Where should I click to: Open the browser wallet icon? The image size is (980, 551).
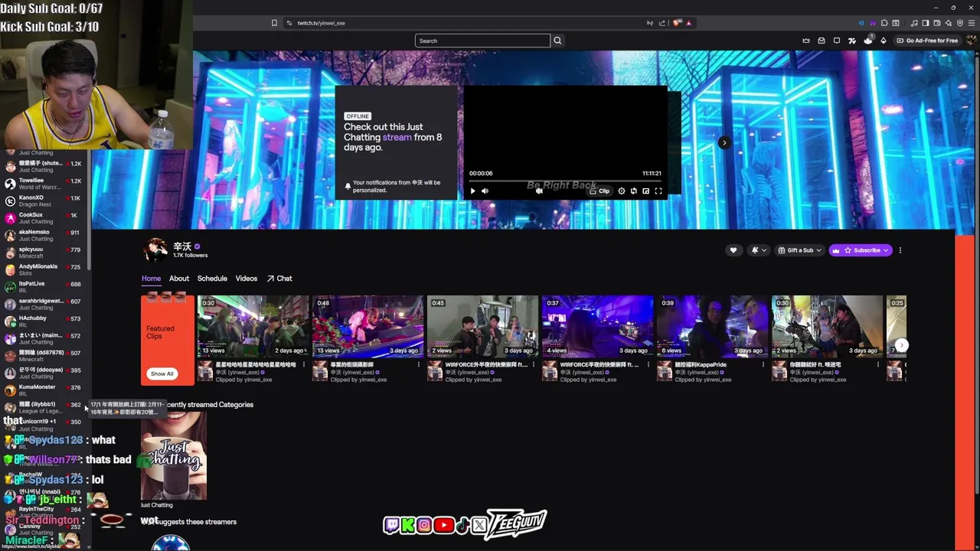click(937, 23)
